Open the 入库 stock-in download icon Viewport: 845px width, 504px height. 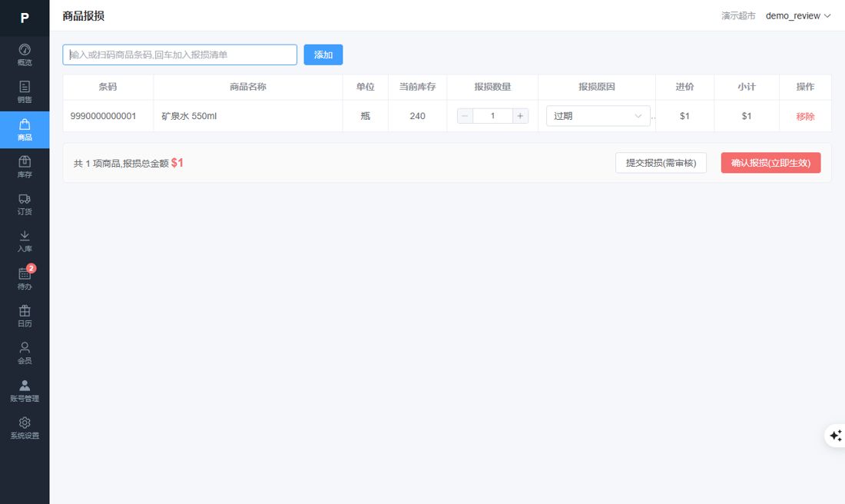25,241
